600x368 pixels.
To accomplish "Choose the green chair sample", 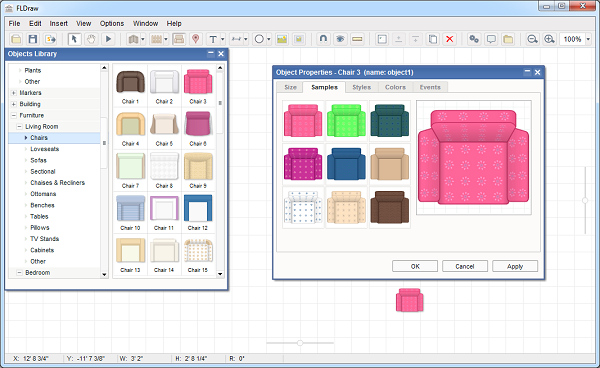I will pos(346,121).
